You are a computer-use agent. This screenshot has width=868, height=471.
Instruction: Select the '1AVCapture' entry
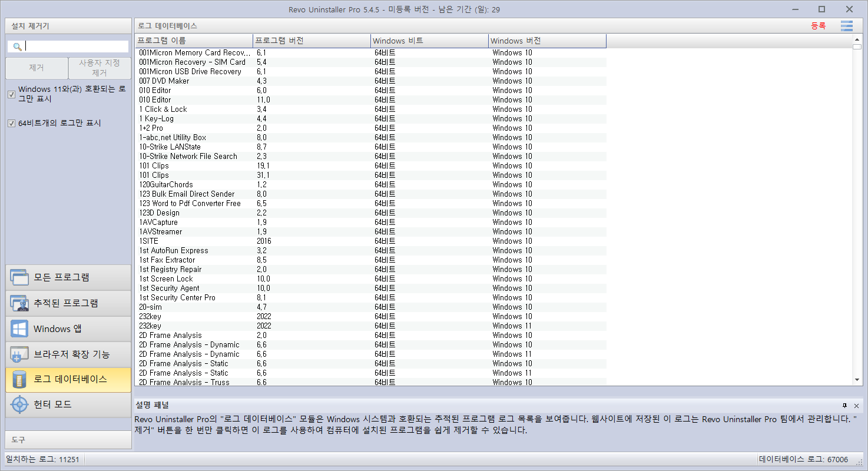coord(370,223)
